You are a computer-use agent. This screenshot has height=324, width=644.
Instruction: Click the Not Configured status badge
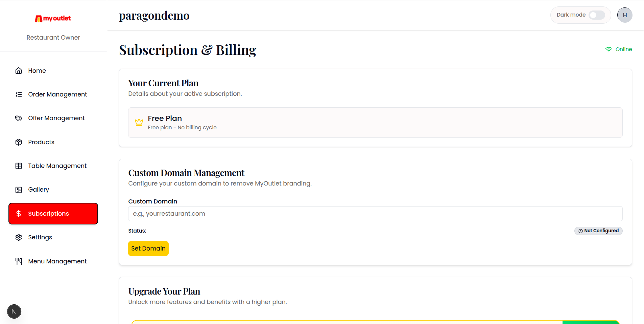[x=598, y=231]
